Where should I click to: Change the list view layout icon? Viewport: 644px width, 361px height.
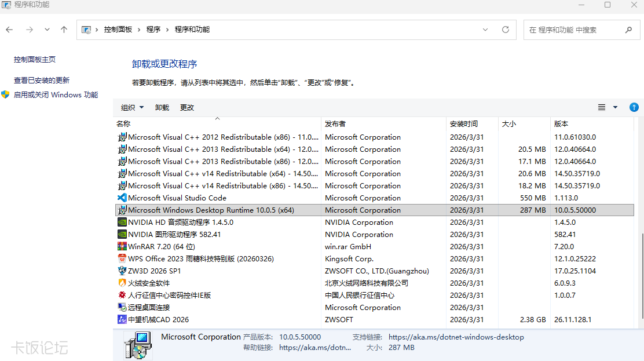coord(602,107)
